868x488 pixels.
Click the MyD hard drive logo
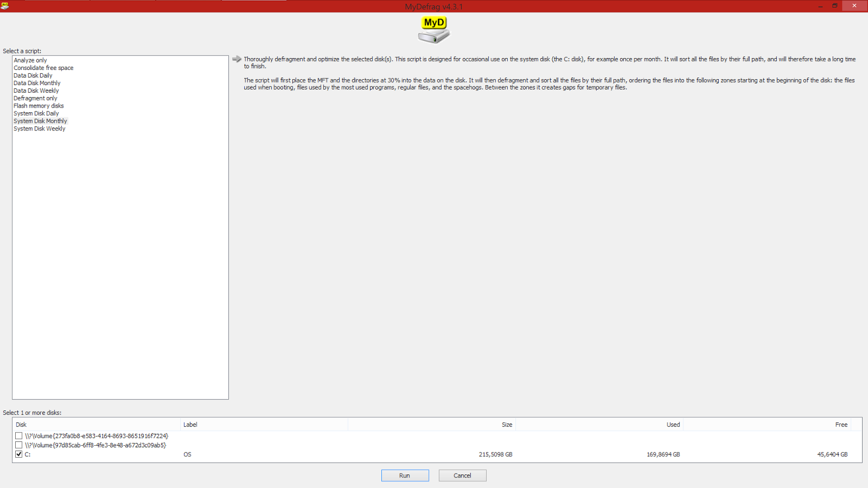point(434,30)
